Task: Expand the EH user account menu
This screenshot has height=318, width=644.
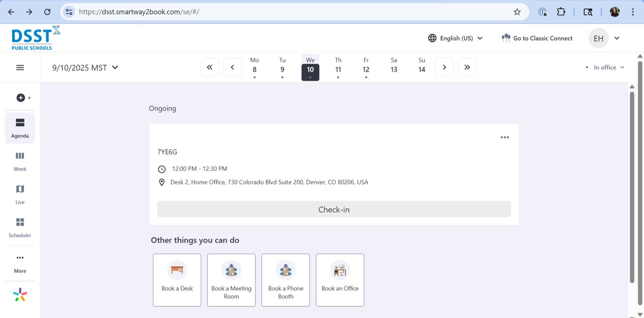Action: tap(617, 38)
